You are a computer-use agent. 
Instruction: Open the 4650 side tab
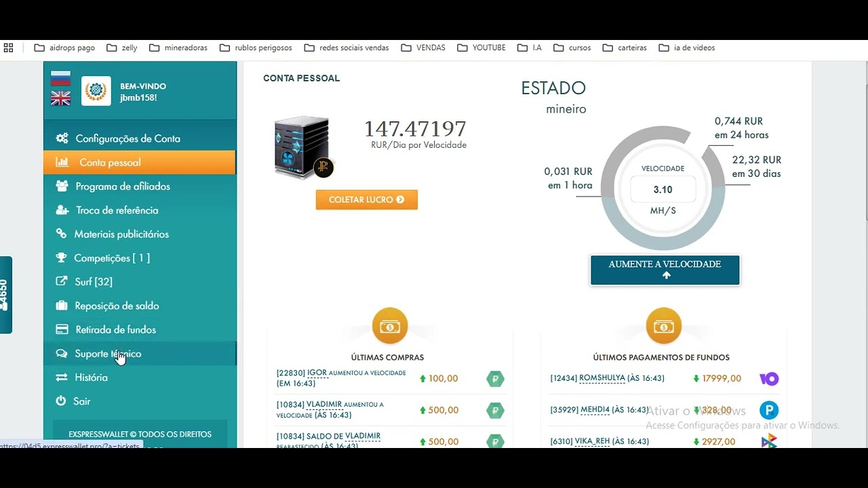click(5, 295)
